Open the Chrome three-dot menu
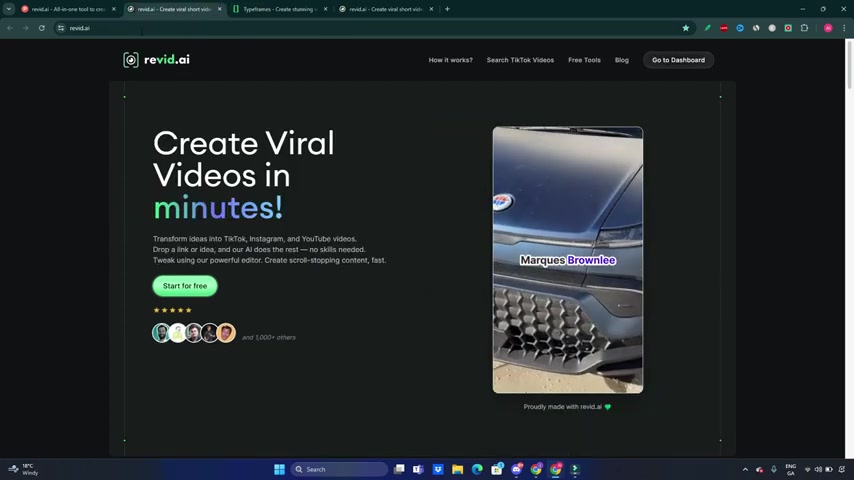This screenshot has width=854, height=480. [844, 28]
